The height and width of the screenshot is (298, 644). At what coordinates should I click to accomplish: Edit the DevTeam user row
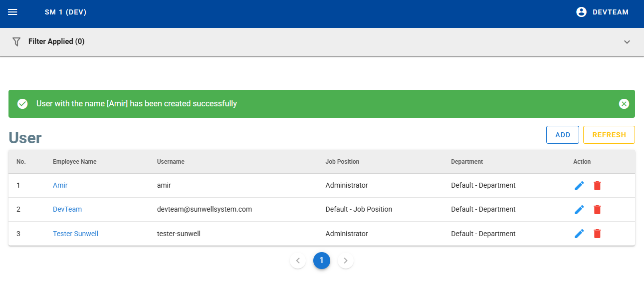coord(579,210)
